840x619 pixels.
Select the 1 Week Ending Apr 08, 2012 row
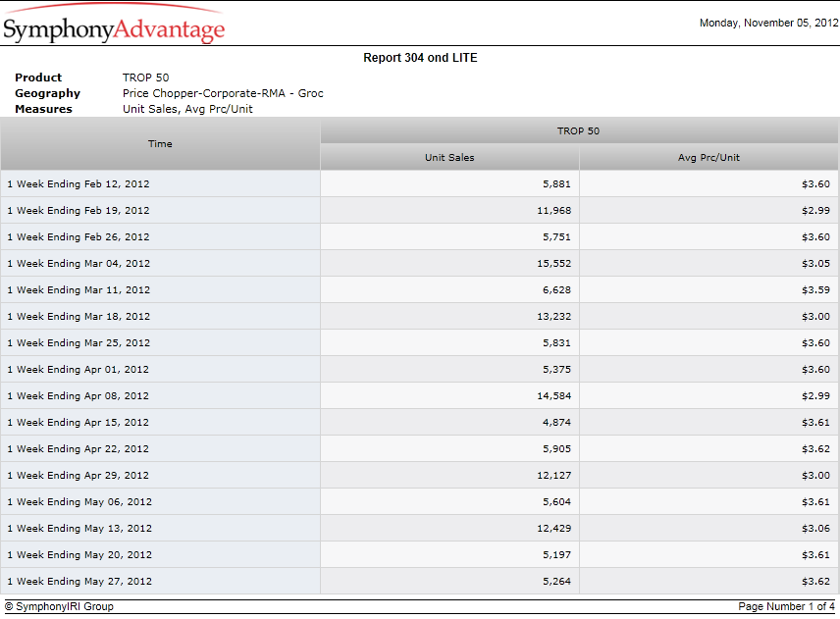419,395
